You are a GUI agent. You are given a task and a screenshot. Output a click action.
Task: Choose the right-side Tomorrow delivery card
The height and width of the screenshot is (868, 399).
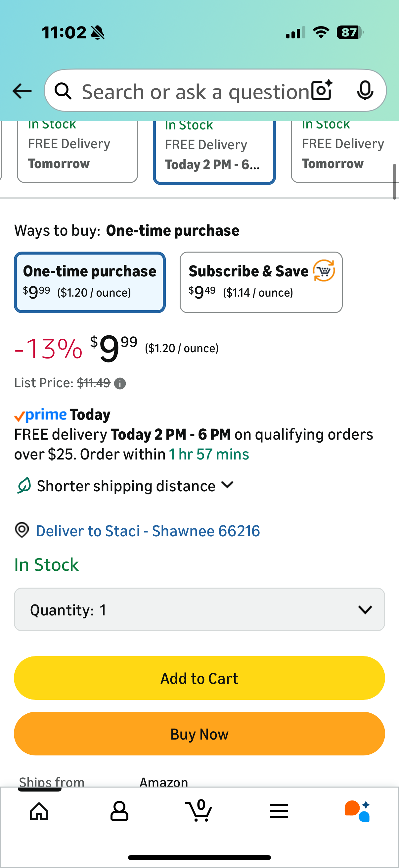pyautogui.click(x=343, y=152)
